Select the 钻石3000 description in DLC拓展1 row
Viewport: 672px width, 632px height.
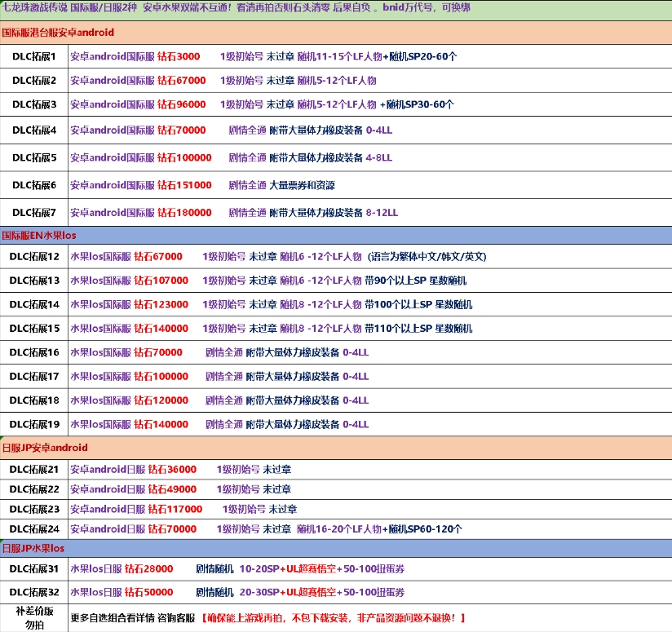[263, 56]
